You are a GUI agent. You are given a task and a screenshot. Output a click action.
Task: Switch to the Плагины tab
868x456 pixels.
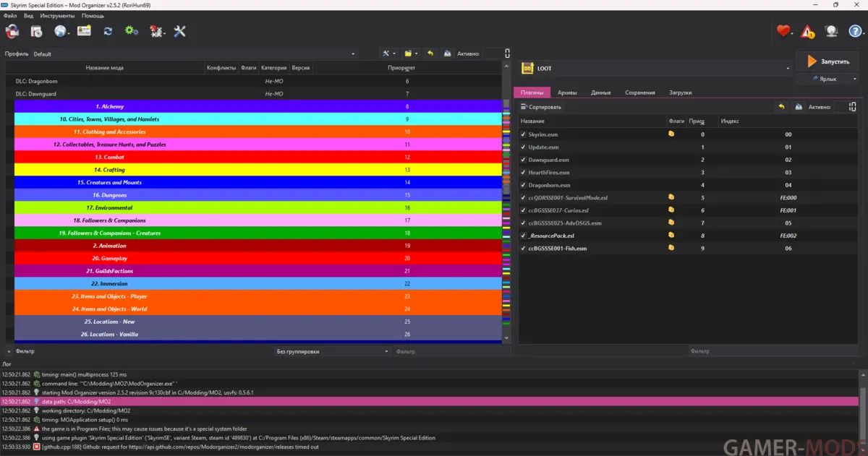pyautogui.click(x=532, y=93)
